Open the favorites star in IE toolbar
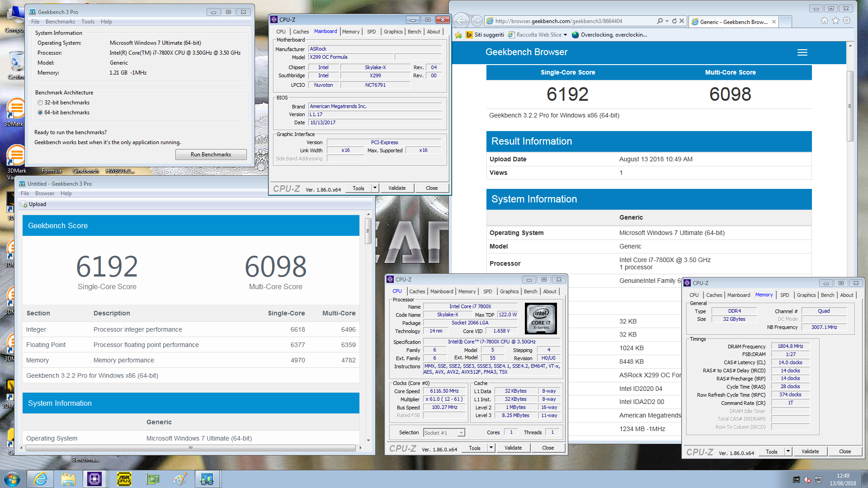Screen dimensions: 868x488 (835, 21)
